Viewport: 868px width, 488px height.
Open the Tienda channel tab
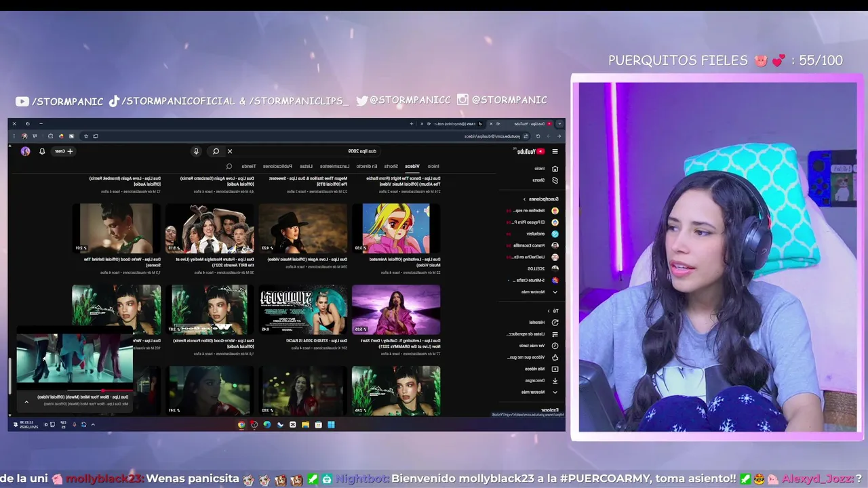pyautogui.click(x=250, y=166)
